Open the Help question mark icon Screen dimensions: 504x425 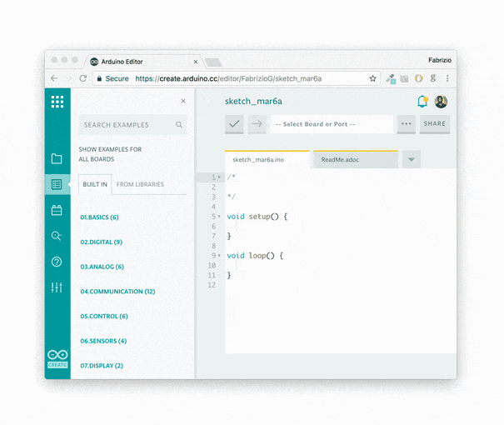tap(57, 262)
